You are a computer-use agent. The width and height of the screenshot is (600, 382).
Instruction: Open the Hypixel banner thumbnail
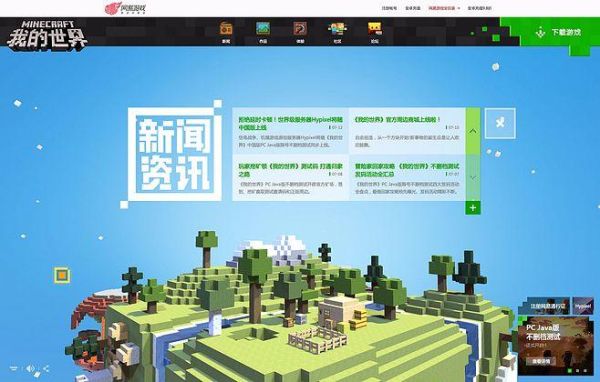click(x=583, y=306)
